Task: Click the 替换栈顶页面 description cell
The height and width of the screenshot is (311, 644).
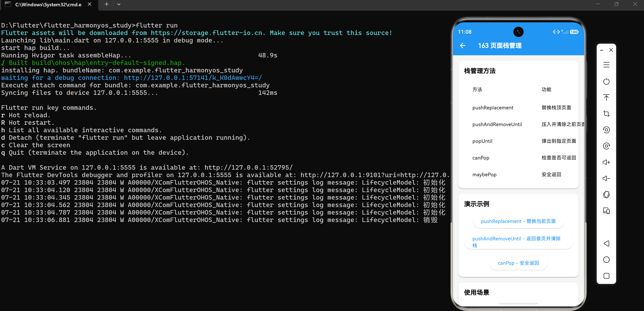Action: [556, 108]
